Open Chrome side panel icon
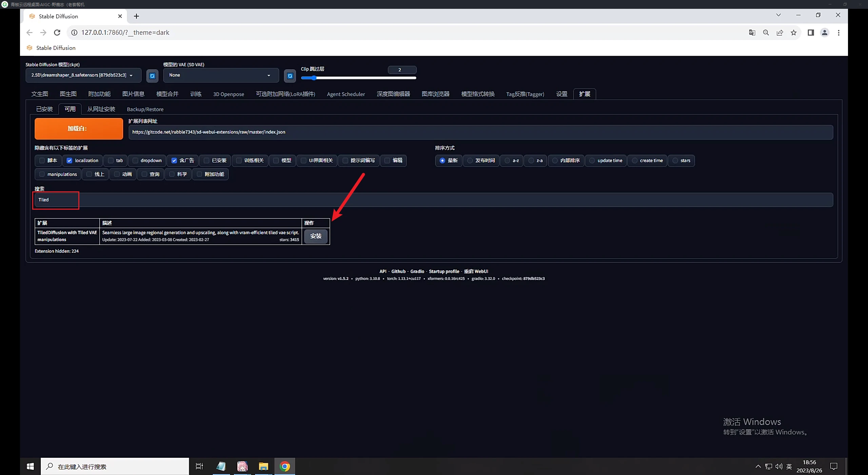 pos(811,33)
